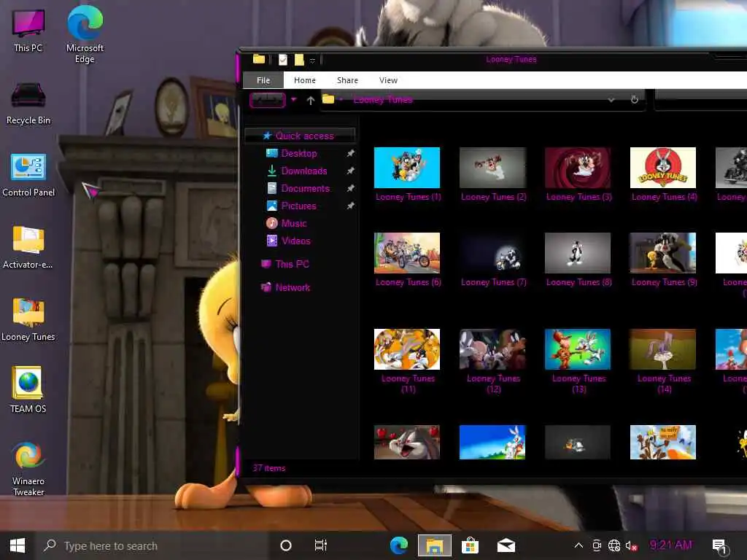Select Looney Tunes (14) thumbnail

tap(663, 349)
